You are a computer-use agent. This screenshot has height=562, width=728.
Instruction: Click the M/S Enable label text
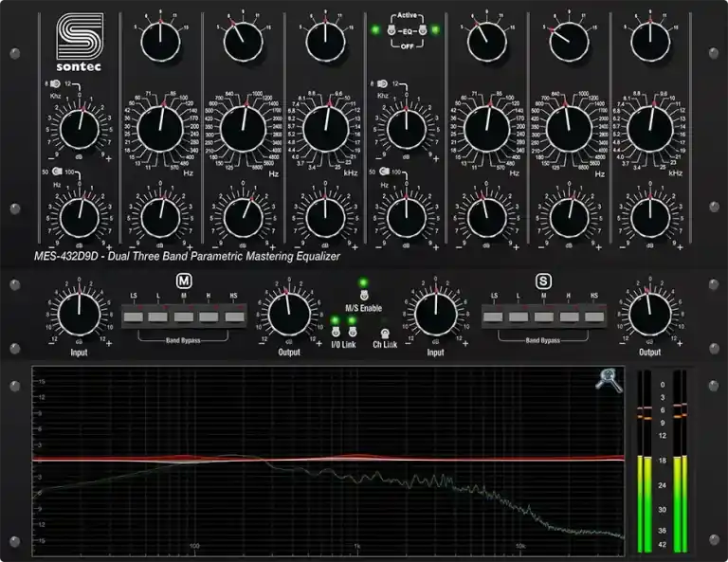(x=364, y=308)
